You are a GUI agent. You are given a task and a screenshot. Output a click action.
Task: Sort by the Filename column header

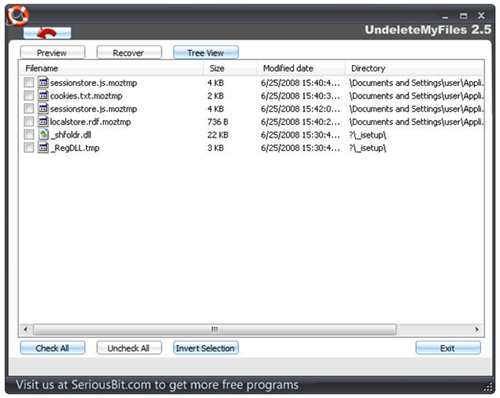point(111,68)
